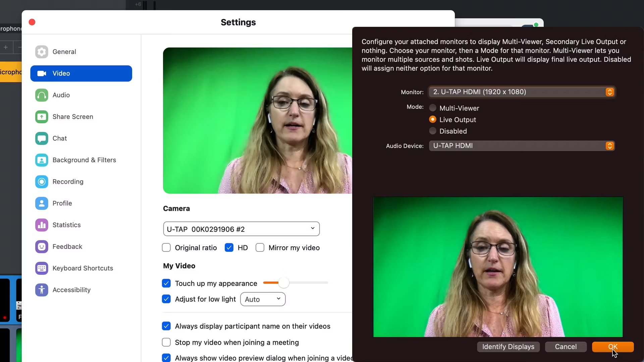
Task: Click the Profile person icon
Action: 42,203
